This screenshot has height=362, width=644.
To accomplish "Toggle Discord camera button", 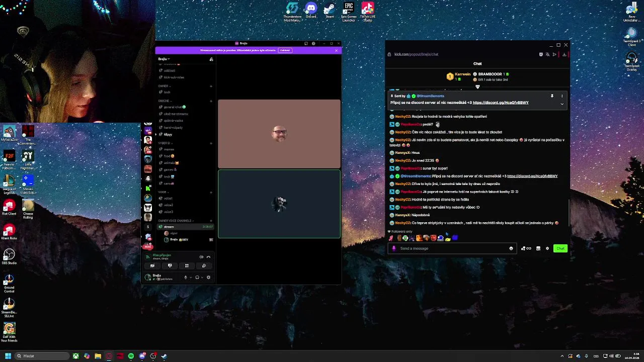I will 152,266.
